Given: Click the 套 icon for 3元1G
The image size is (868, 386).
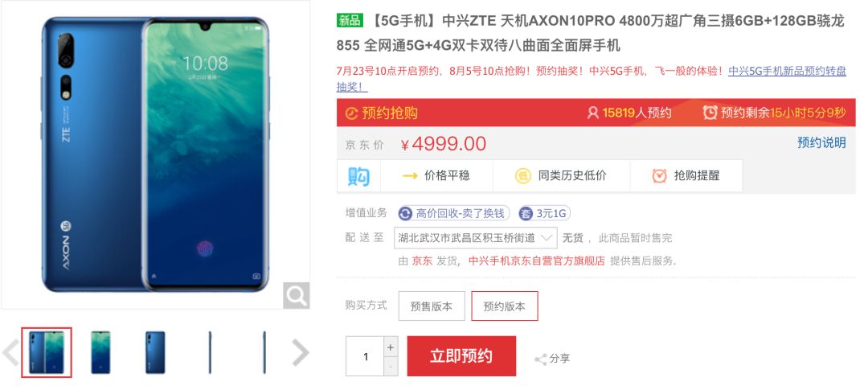Looking at the screenshot, I should pos(526,213).
